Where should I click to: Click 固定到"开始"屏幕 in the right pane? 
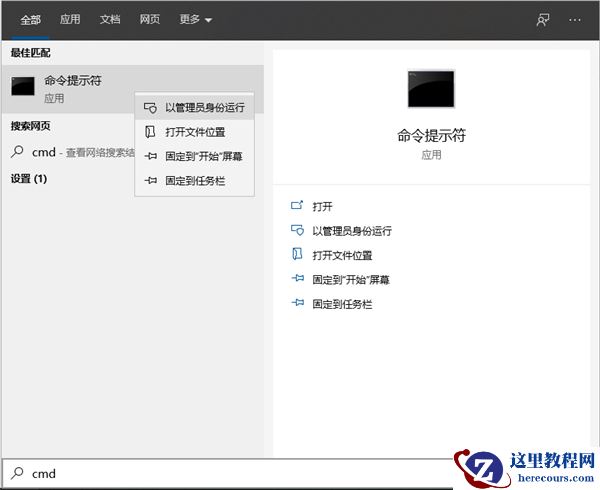(351, 280)
